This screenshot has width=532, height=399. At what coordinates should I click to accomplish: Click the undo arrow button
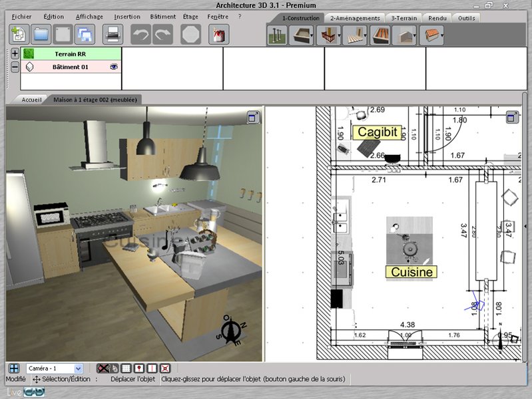(140, 34)
